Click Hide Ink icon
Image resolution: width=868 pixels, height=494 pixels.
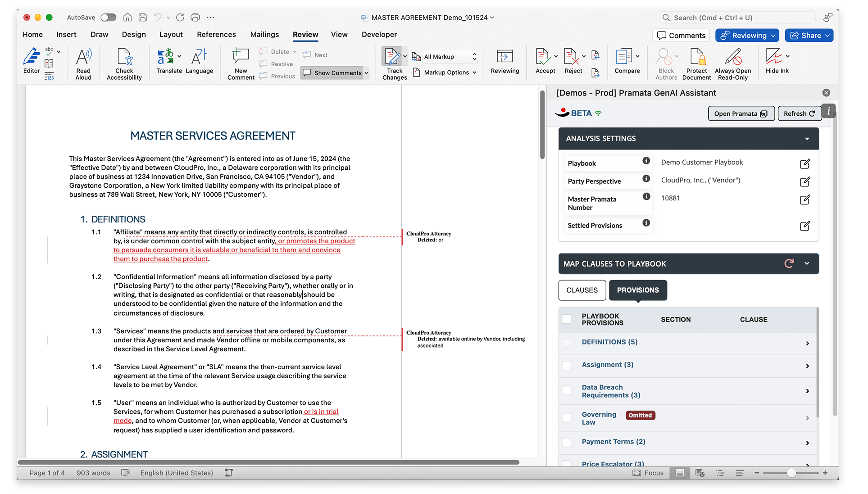point(774,57)
